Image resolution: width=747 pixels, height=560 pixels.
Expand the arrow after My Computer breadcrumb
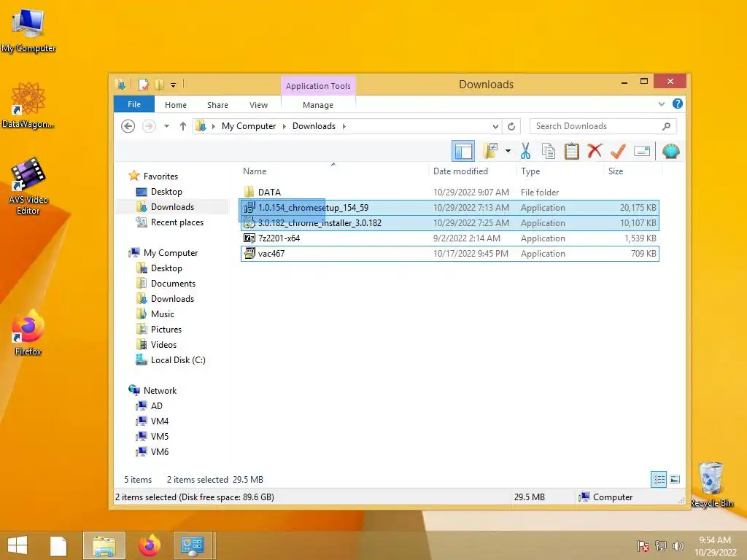[x=285, y=126]
